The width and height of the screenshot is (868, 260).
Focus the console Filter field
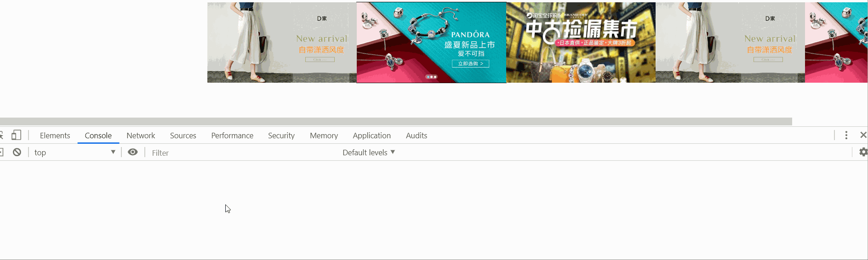click(x=244, y=153)
